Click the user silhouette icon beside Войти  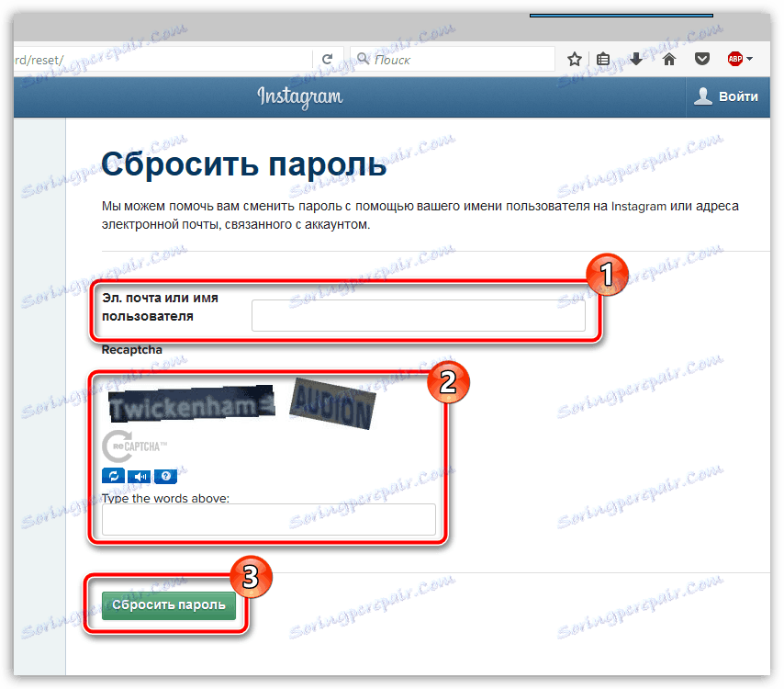(x=703, y=96)
